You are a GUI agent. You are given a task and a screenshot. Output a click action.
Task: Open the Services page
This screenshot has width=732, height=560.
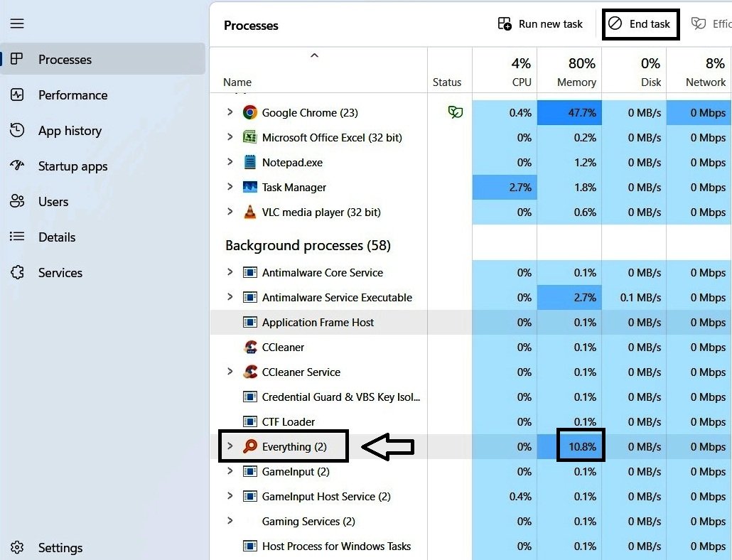click(103, 272)
